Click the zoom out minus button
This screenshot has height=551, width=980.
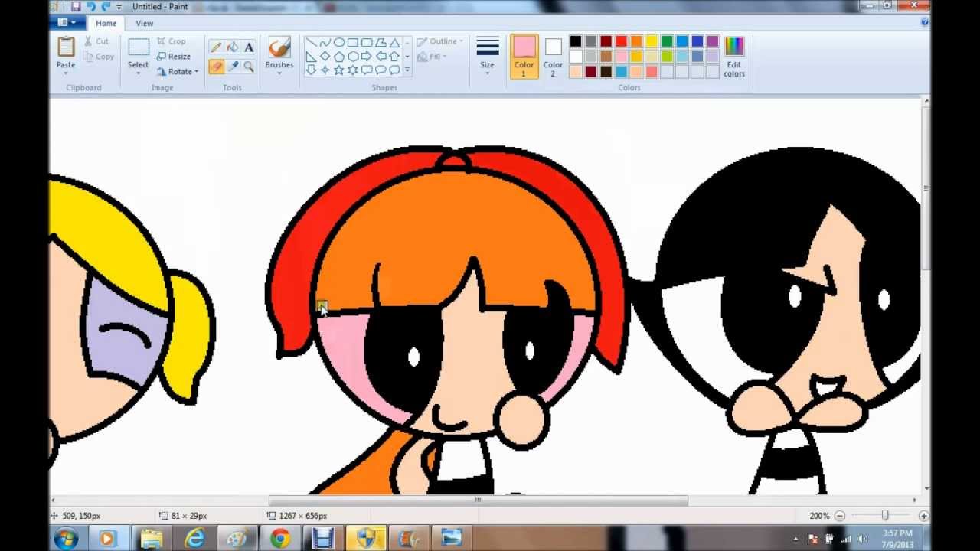(840, 516)
